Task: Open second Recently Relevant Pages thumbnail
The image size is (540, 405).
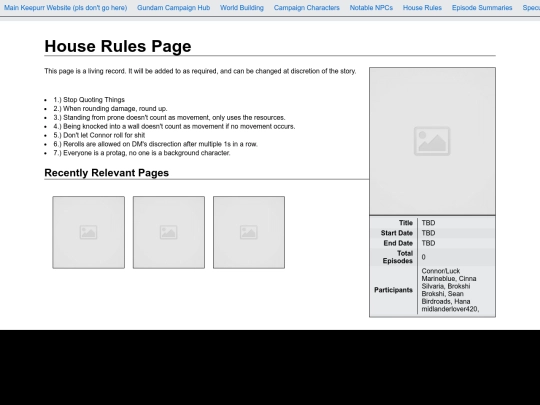Action: pyautogui.click(x=169, y=232)
